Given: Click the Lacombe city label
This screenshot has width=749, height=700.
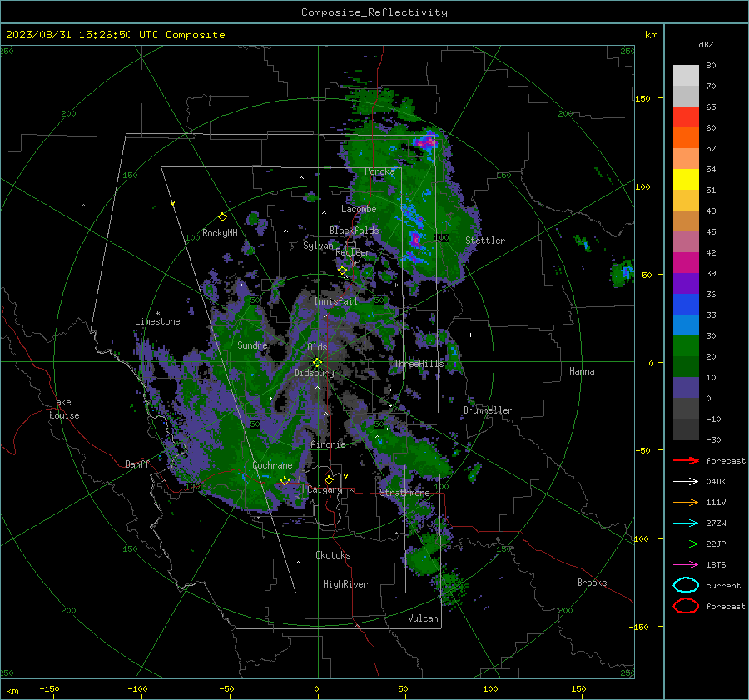Looking at the screenshot, I should (359, 209).
